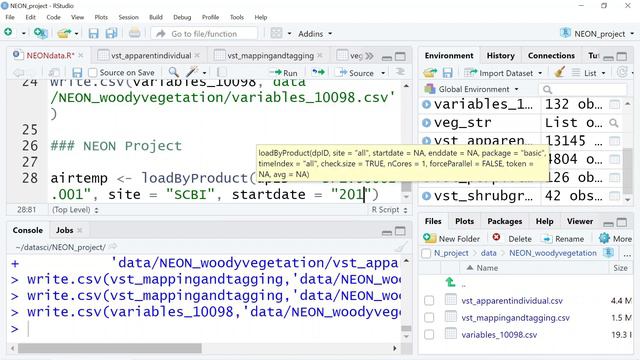Open the Session menu
The width and height of the screenshot is (640, 360).
(x=129, y=17)
